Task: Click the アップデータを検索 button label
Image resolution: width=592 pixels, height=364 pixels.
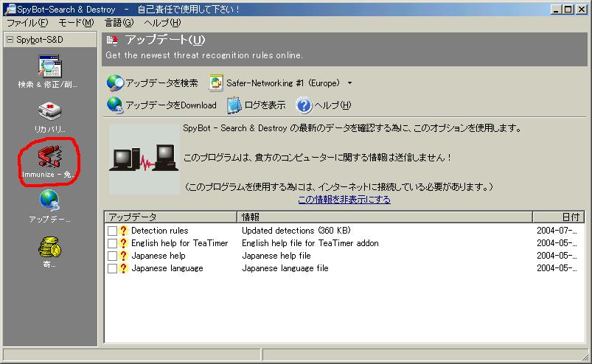Action: click(x=162, y=83)
